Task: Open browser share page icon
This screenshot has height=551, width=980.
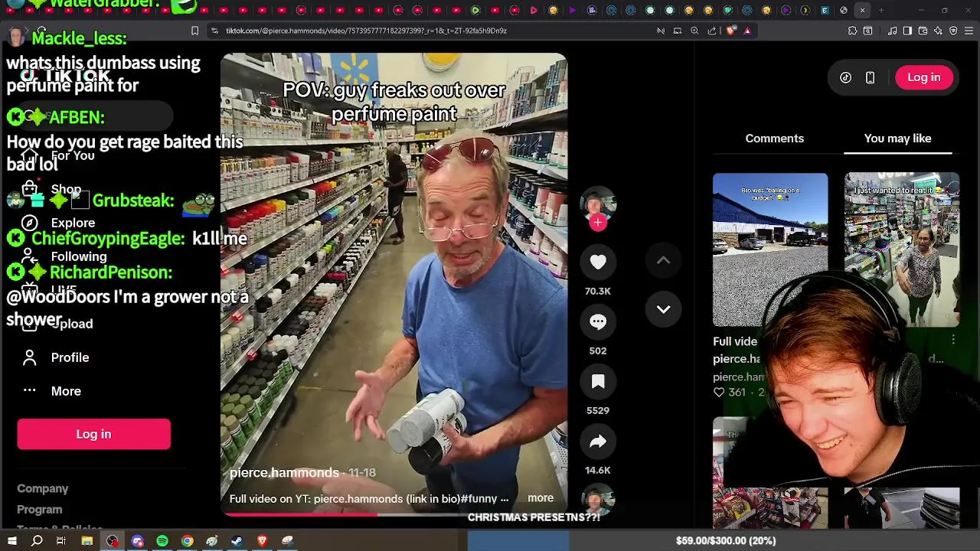Action: (712, 31)
